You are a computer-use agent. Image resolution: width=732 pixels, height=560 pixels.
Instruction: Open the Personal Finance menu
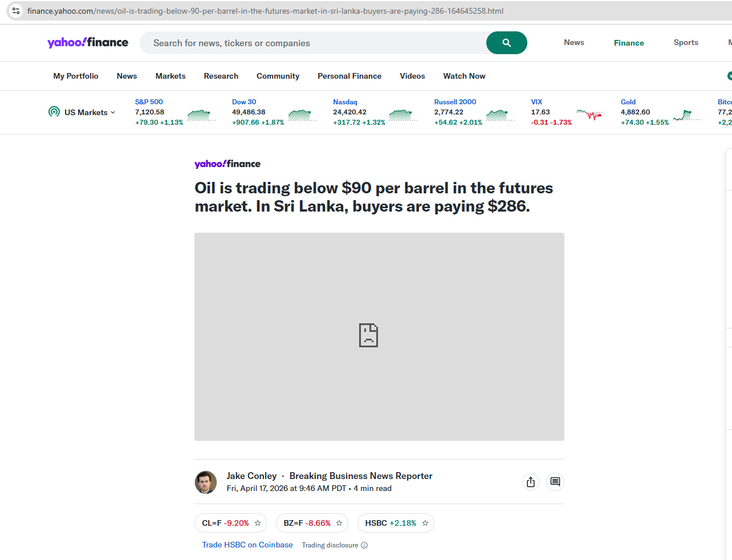click(x=349, y=76)
